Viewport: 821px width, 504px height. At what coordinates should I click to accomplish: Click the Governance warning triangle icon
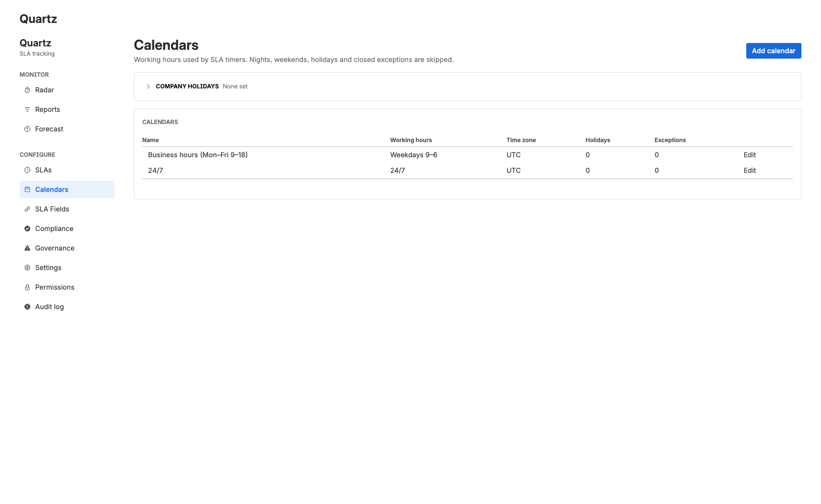[27, 248]
